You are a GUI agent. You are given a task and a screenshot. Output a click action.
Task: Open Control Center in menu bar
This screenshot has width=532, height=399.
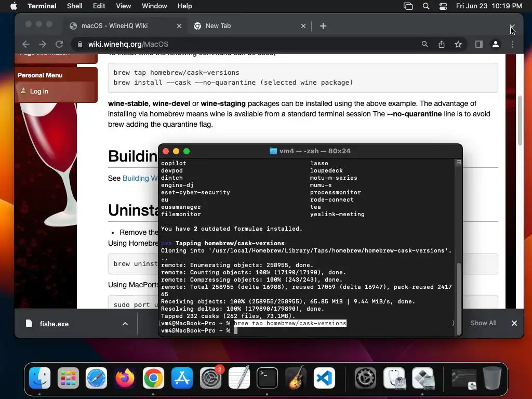click(443, 6)
